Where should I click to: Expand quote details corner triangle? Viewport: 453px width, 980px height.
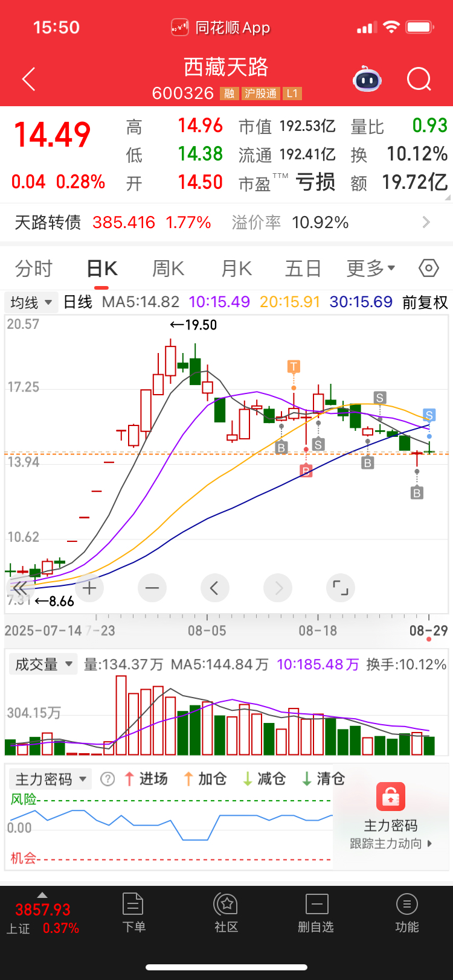447,197
